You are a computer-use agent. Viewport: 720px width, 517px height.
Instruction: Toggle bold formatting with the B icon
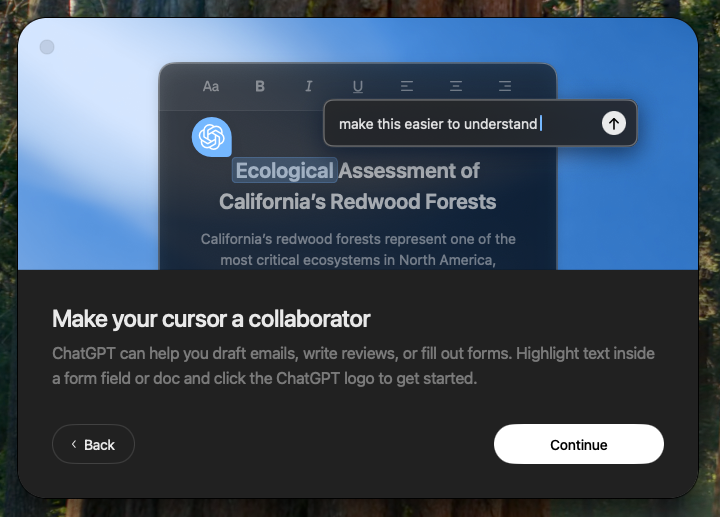[260, 86]
